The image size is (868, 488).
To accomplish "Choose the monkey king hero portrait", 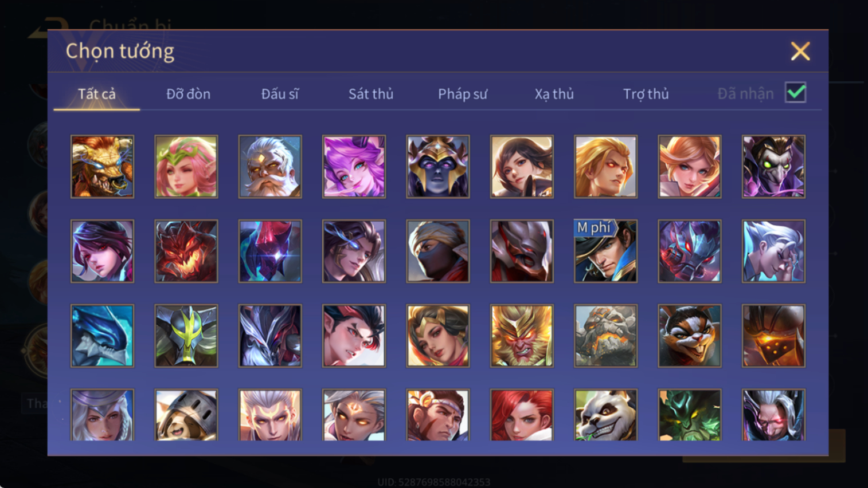I will click(x=522, y=336).
